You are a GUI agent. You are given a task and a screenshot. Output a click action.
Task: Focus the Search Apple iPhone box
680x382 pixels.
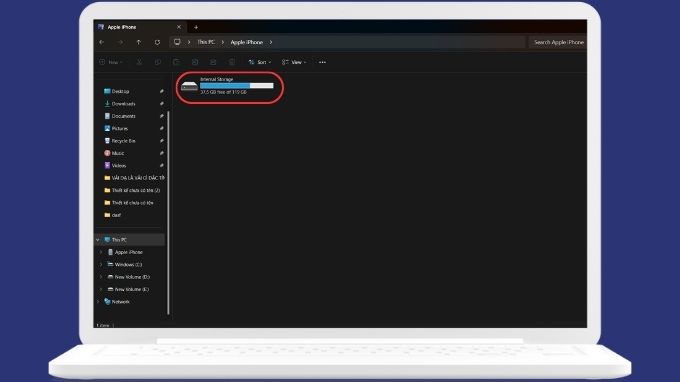[x=558, y=42]
